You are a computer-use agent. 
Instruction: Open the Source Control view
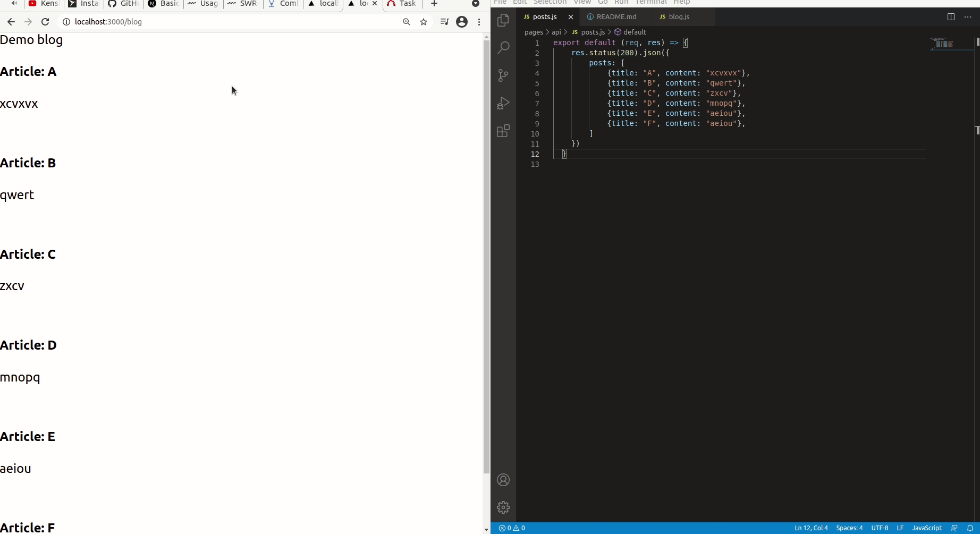(503, 75)
